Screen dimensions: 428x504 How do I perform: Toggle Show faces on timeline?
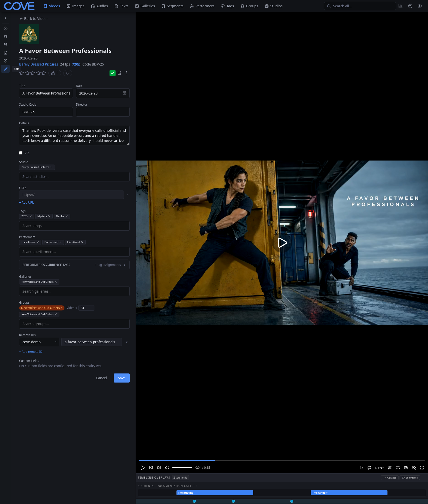(410, 478)
